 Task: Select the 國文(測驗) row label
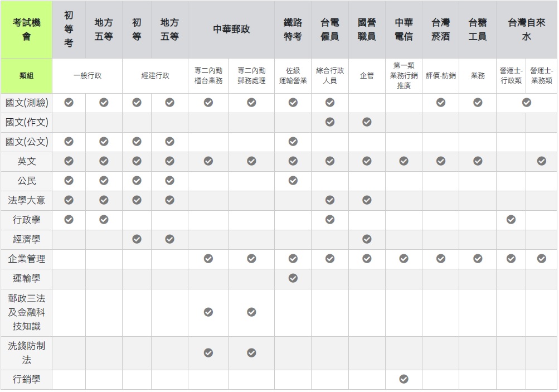[26, 103]
